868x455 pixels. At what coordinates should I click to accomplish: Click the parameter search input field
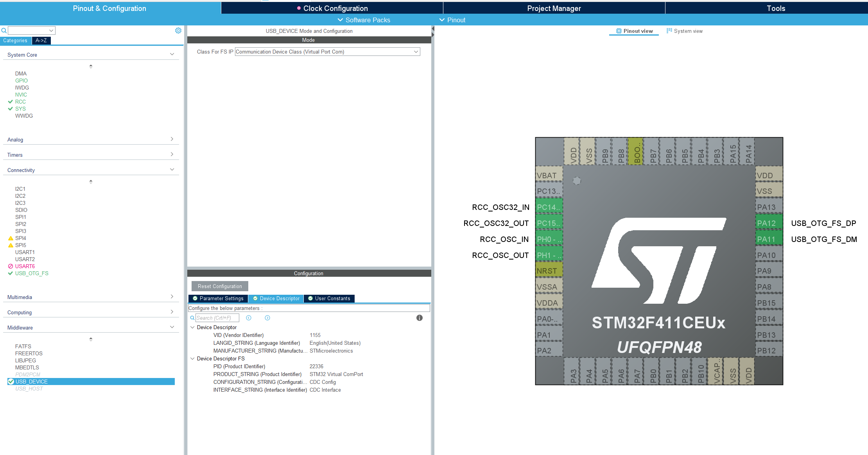(217, 318)
